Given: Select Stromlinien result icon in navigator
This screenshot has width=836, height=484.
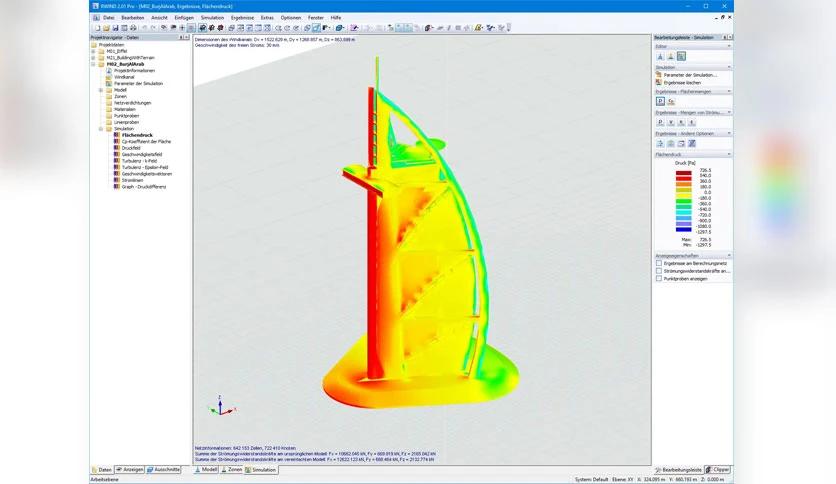Looking at the screenshot, I should click(x=117, y=180).
